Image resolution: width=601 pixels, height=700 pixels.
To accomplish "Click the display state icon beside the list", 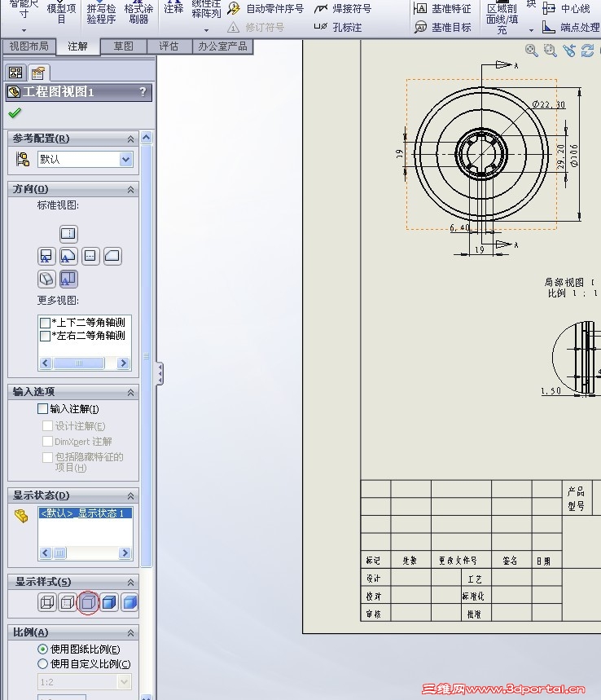I will pyautogui.click(x=21, y=516).
